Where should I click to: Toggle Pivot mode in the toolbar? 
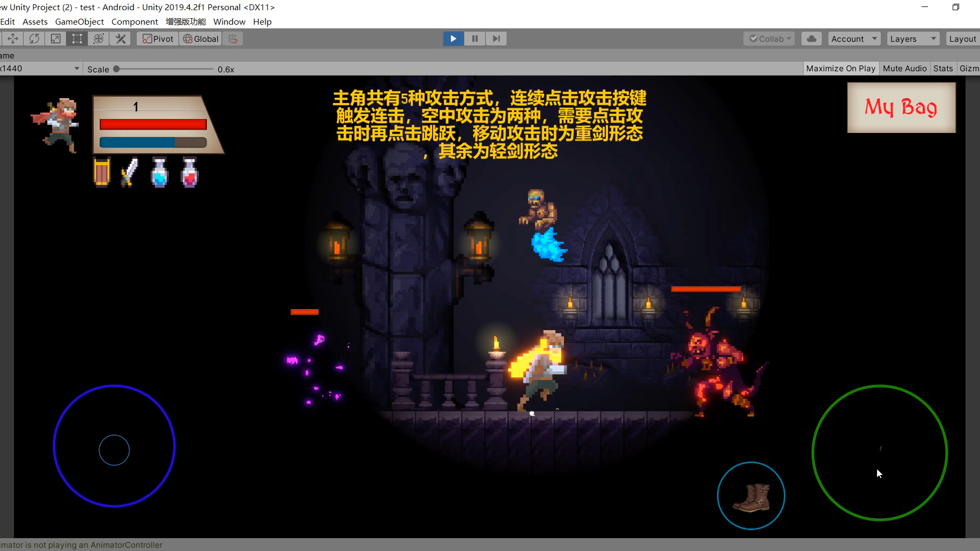click(157, 38)
